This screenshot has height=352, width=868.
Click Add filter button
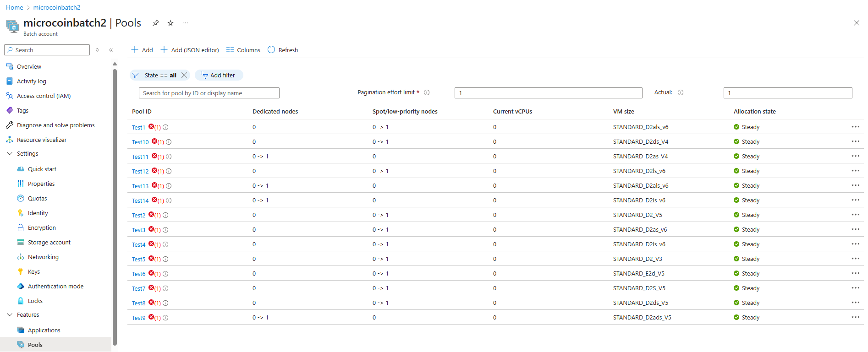pyautogui.click(x=219, y=75)
